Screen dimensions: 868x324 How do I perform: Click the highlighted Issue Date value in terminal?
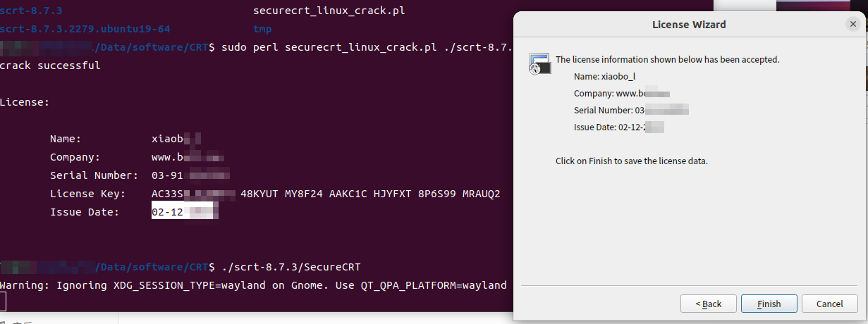point(185,211)
